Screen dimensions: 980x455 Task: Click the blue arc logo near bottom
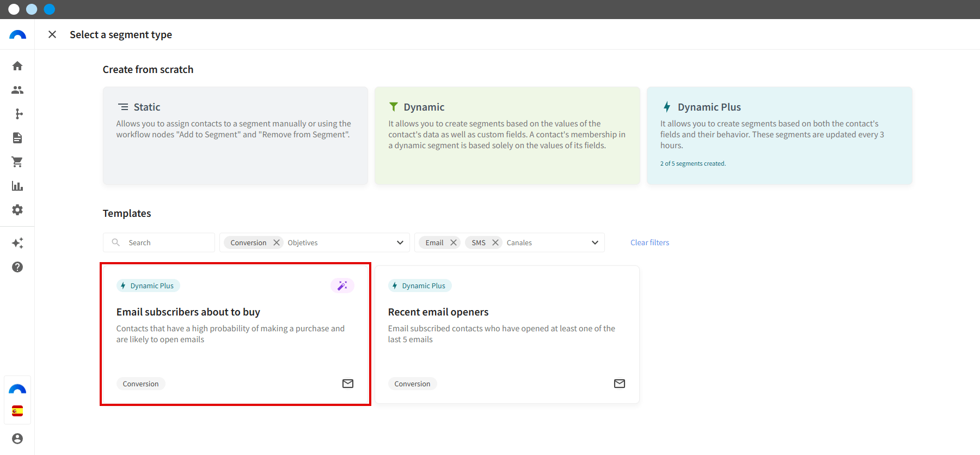17,389
